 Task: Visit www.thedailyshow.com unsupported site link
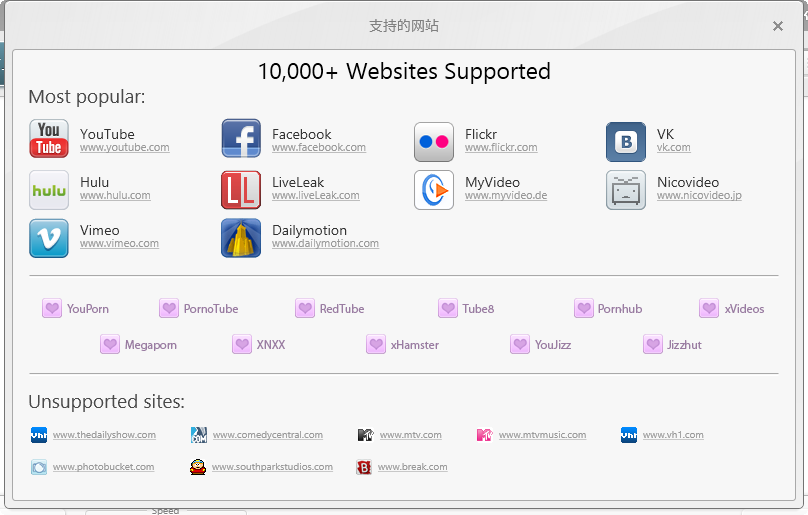[104, 435]
